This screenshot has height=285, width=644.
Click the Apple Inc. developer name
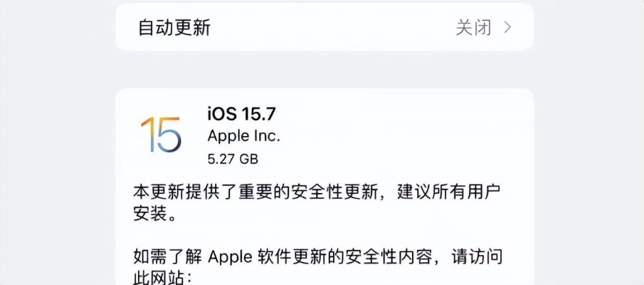click(x=243, y=135)
